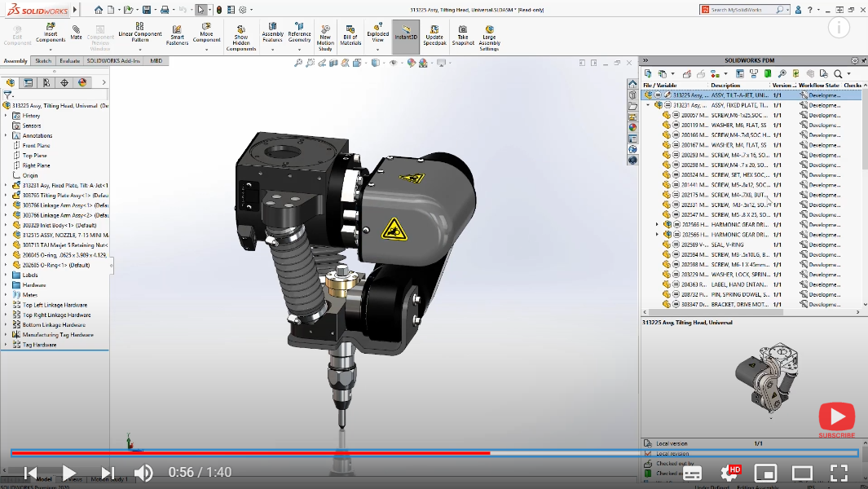868x489 pixels.
Task: Expand the Mates folder
Action: (7, 294)
